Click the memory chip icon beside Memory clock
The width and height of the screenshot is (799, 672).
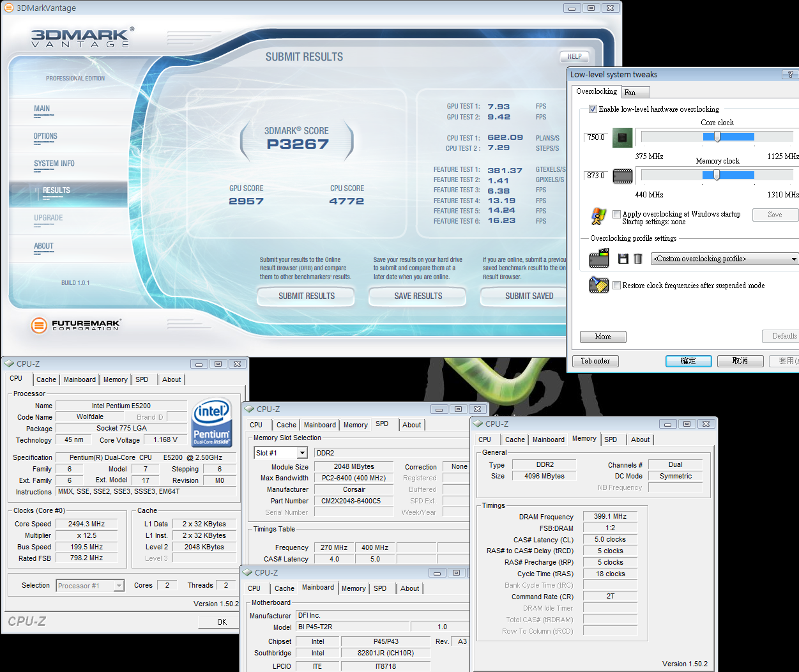click(x=623, y=176)
